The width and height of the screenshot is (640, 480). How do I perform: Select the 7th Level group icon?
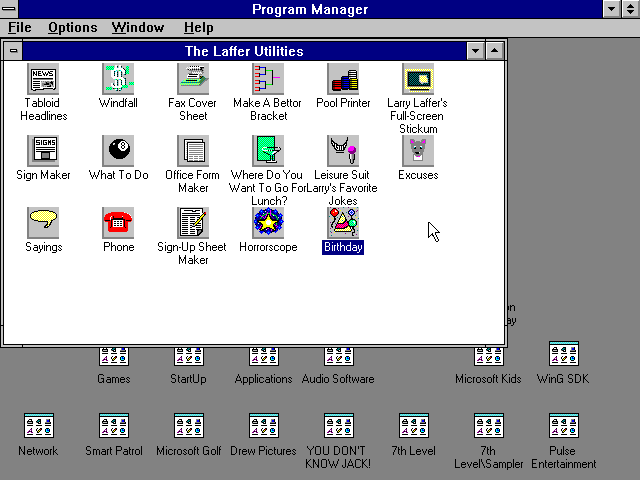click(x=413, y=425)
